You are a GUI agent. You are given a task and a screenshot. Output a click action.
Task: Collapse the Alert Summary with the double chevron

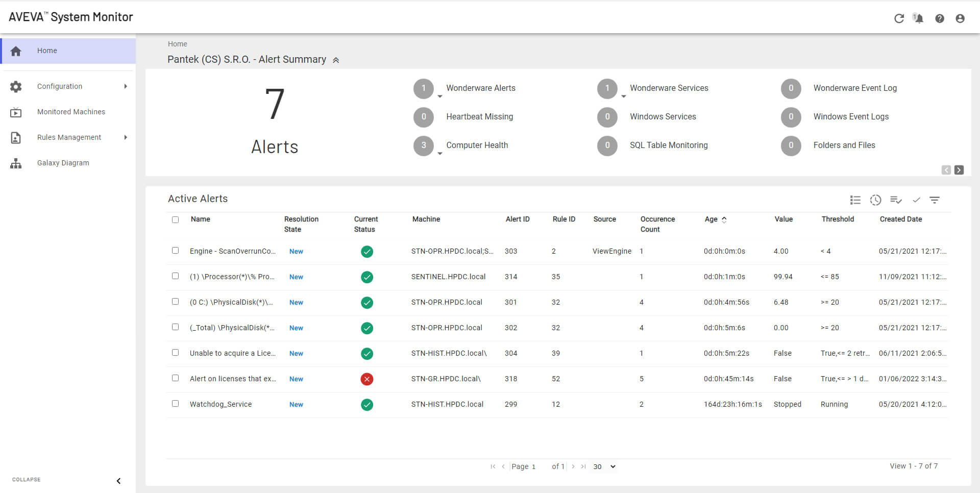click(x=336, y=60)
